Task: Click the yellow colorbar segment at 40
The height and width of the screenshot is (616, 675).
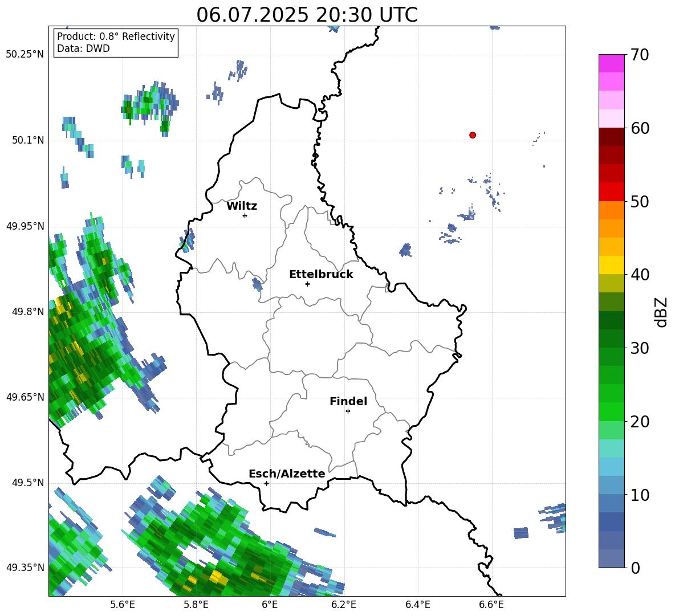Action: [611, 265]
